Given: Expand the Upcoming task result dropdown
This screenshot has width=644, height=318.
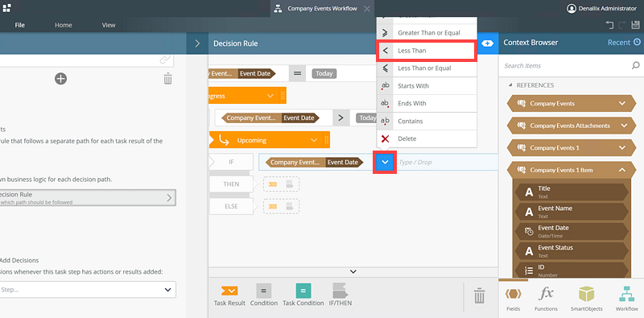Looking at the screenshot, I should pyautogui.click(x=314, y=141).
